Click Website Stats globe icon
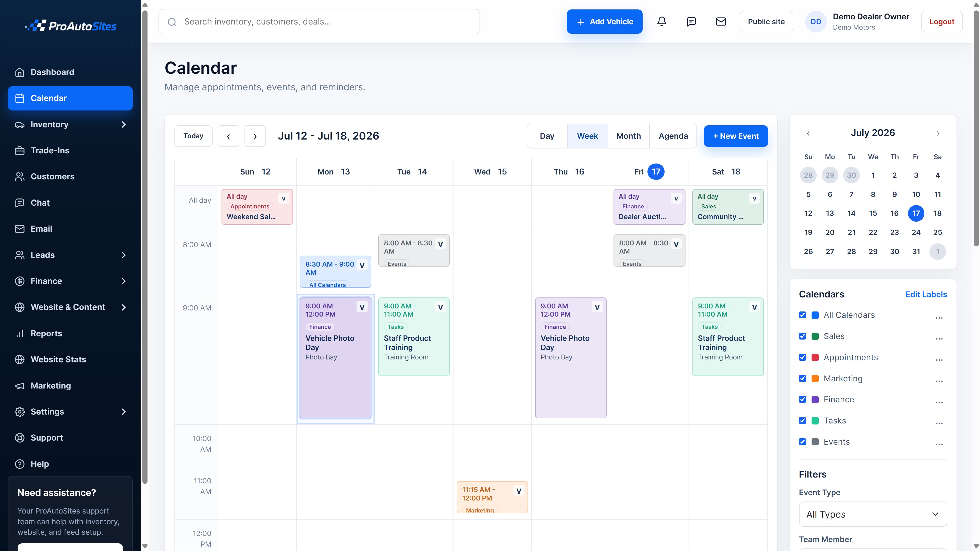Viewport: 980px width, 551px height. click(20, 359)
